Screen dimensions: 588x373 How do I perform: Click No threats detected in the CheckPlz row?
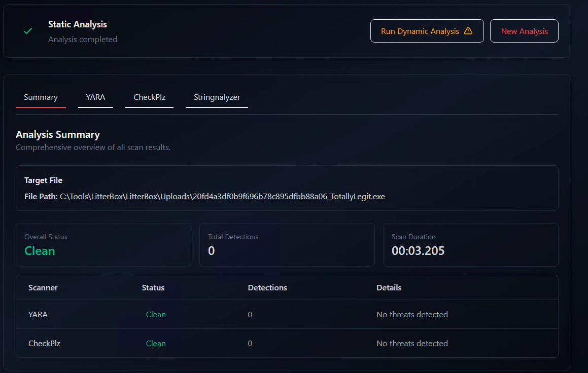click(412, 344)
